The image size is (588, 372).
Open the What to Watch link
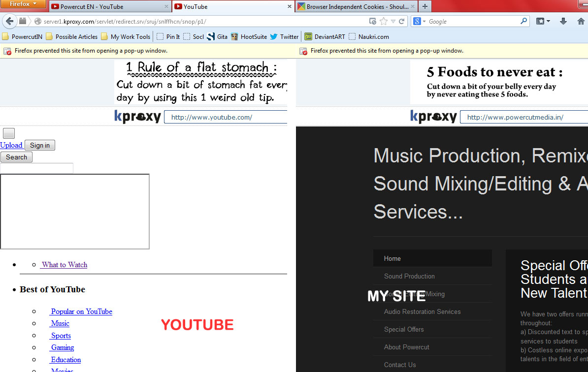pyautogui.click(x=64, y=265)
